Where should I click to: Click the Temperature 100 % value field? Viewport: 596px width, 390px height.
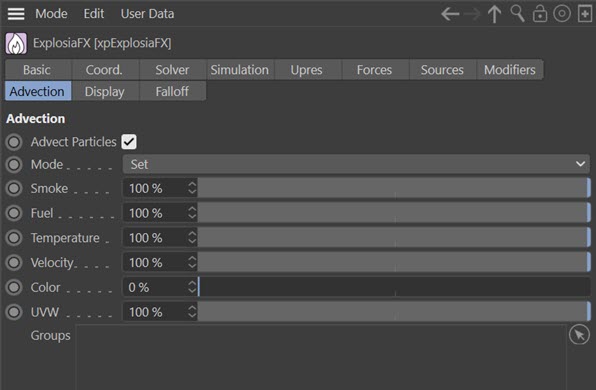click(155, 238)
